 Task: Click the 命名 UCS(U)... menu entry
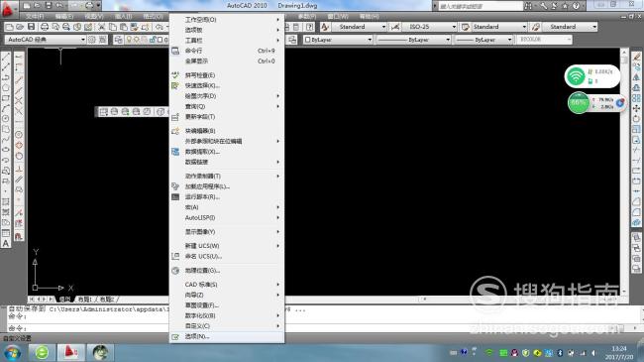pos(227,256)
